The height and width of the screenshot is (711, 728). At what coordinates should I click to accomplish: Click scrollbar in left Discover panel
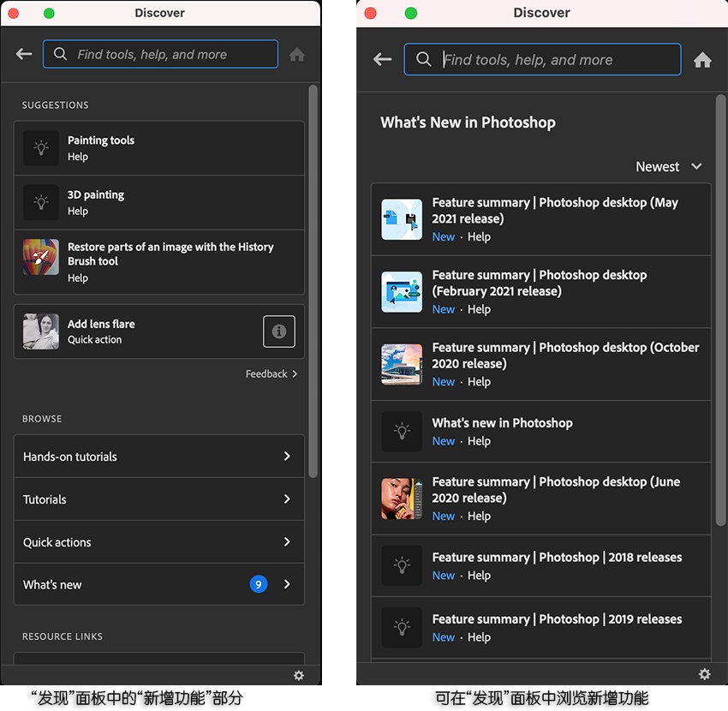click(x=313, y=281)
